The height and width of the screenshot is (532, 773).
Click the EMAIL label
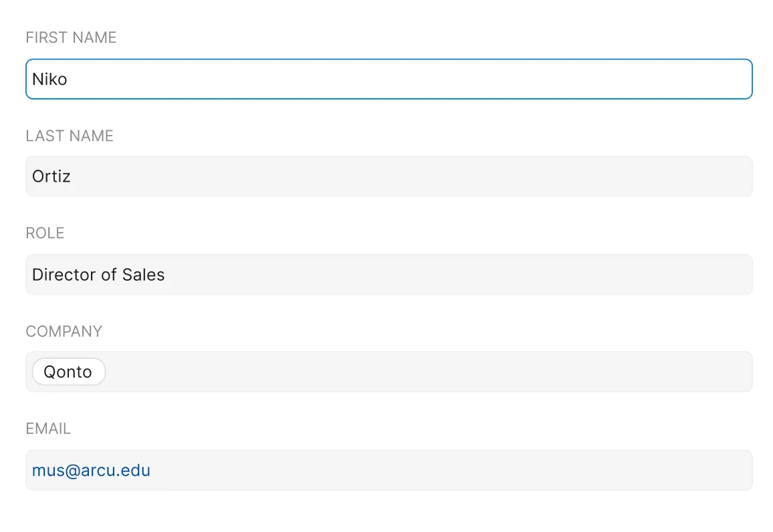click(x=48, y=428)
